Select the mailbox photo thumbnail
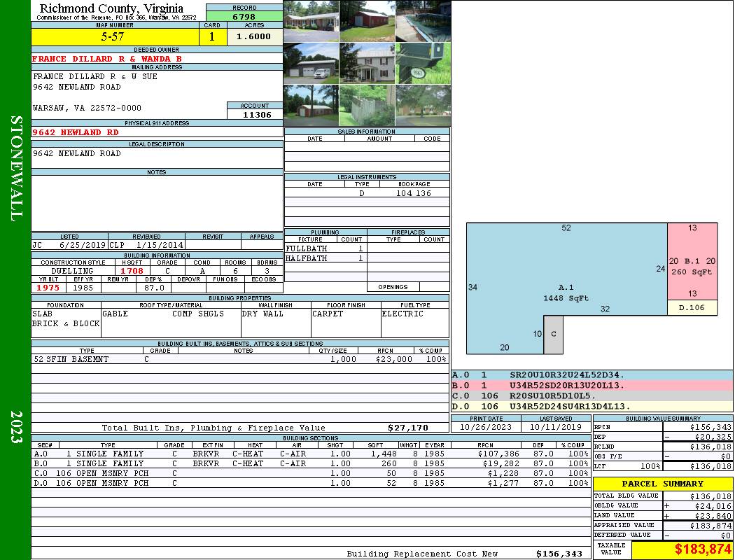Viewport: 735px width, 560px height. pyautogui.click(x=423, y=64)
